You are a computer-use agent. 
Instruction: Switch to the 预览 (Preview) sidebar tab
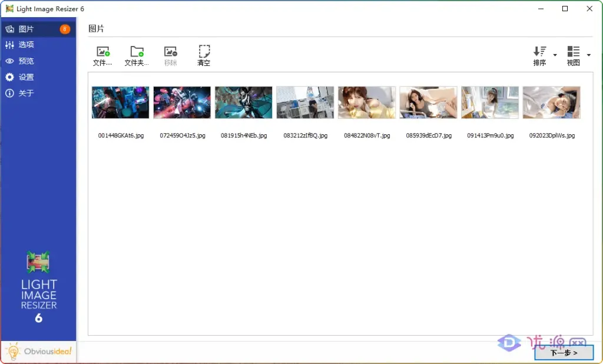tap(38, 61)
